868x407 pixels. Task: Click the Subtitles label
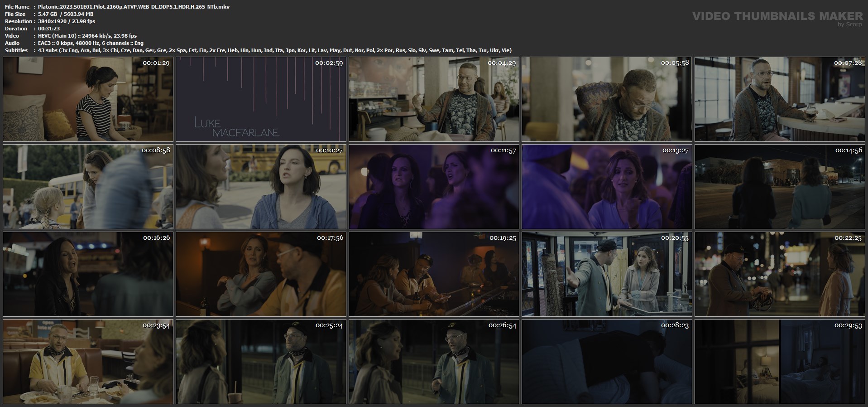pos(16,50)
